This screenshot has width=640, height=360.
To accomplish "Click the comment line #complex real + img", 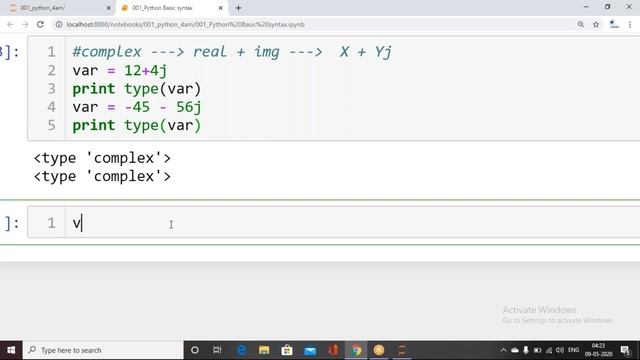I will point(232,52).
